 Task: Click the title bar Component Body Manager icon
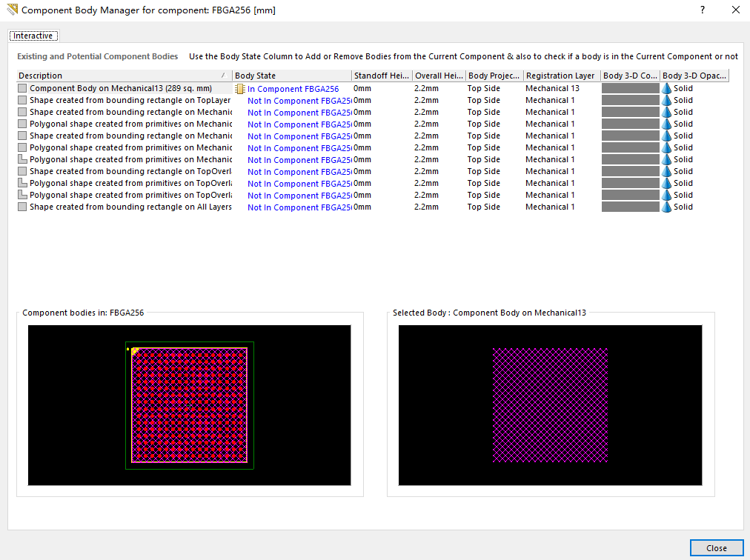click(x=12, y=10)
